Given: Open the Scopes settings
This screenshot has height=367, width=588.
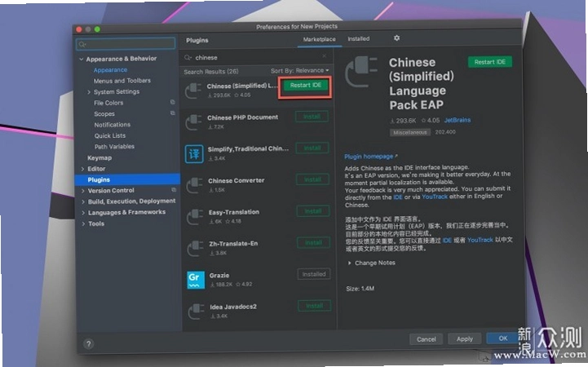Looking at the screenshot, I should 104,113.
